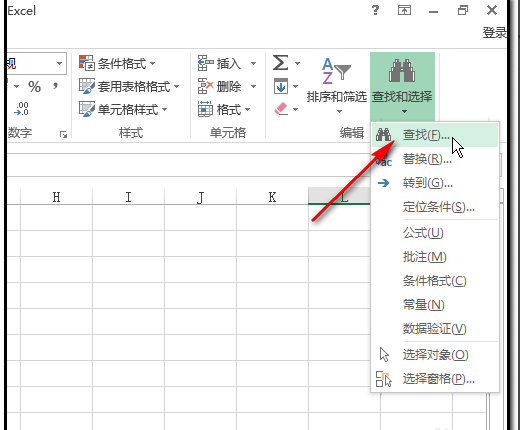This screenshot has width=520, height=430.
Task: Open 条件格式 conditional formatting menu
Action: click(117, 63)
